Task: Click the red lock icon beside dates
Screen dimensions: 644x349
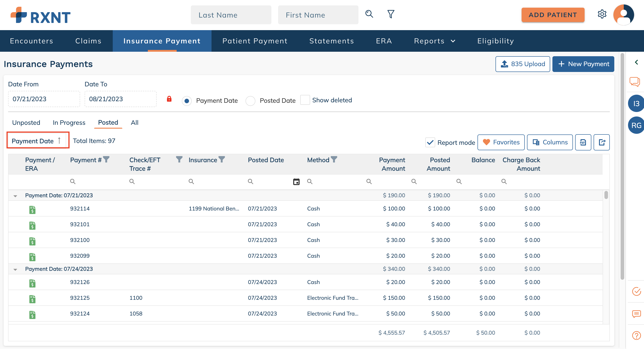Action: (169, 99)
